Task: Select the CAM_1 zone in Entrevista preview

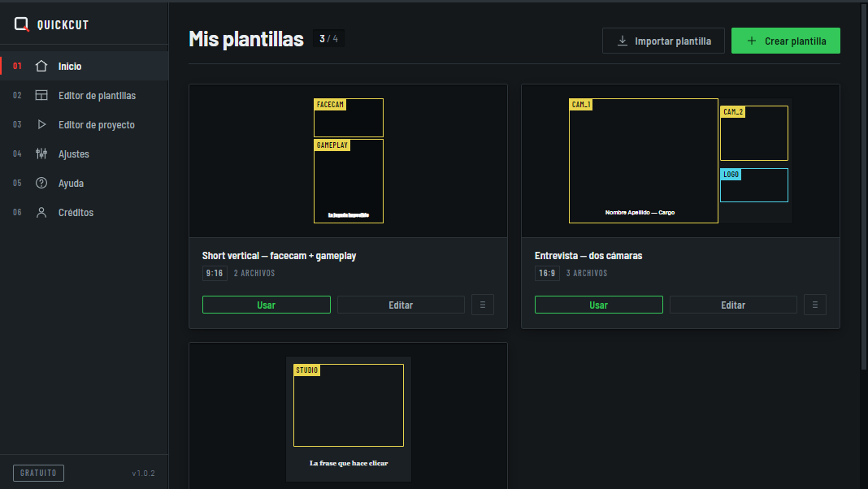Action: (x=643, y=161)
